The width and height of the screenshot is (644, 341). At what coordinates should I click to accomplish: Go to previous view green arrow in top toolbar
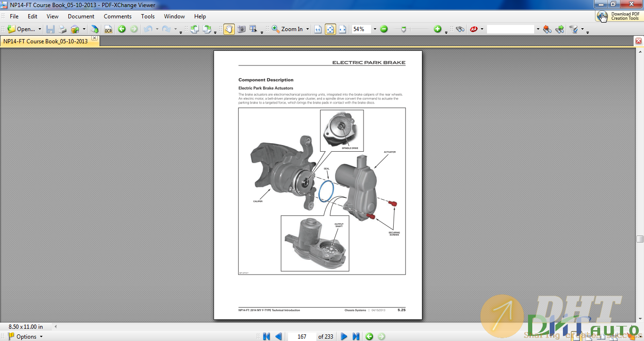point(122,29)
